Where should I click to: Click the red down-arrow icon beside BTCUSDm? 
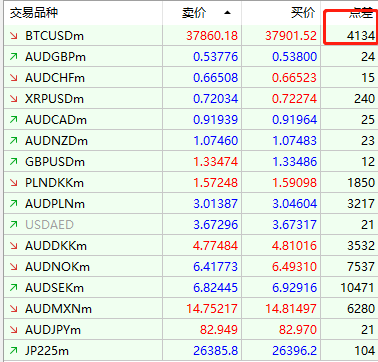(x=14, y=36)
